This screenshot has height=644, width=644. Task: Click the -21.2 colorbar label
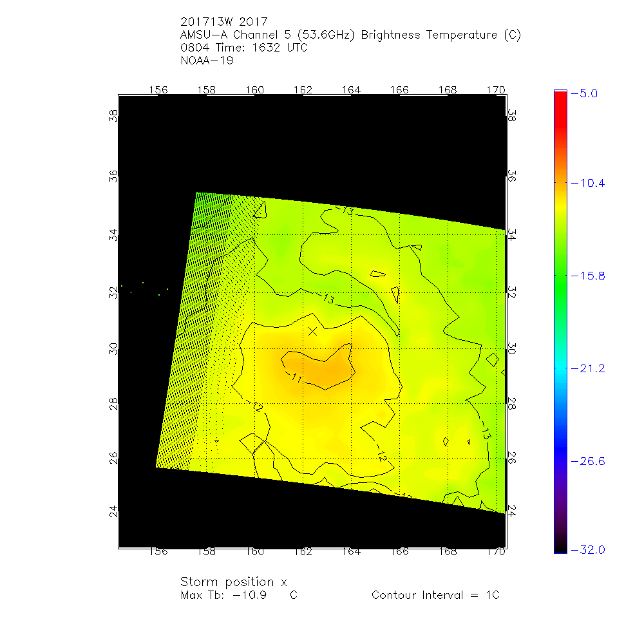tap(588, 368)
